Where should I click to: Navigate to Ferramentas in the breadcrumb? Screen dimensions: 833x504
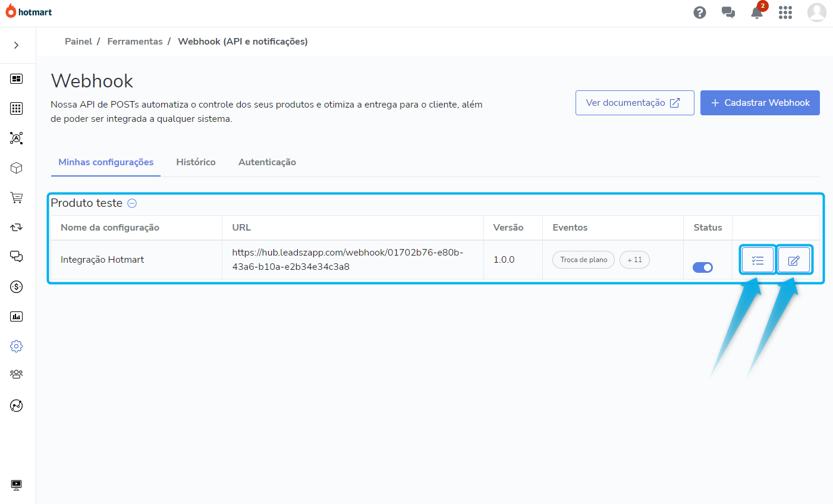pyautogui.click(x=135, y=41)
